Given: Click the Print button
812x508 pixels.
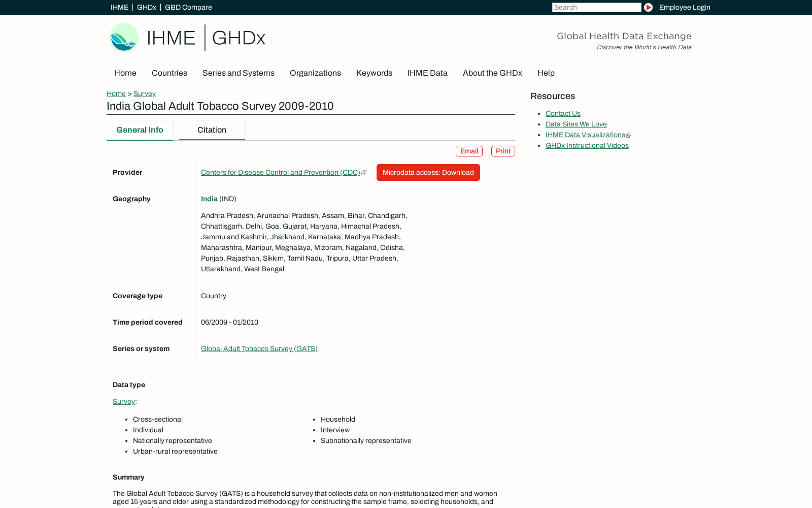Looking at the screenshot, I should pos(503,151).
